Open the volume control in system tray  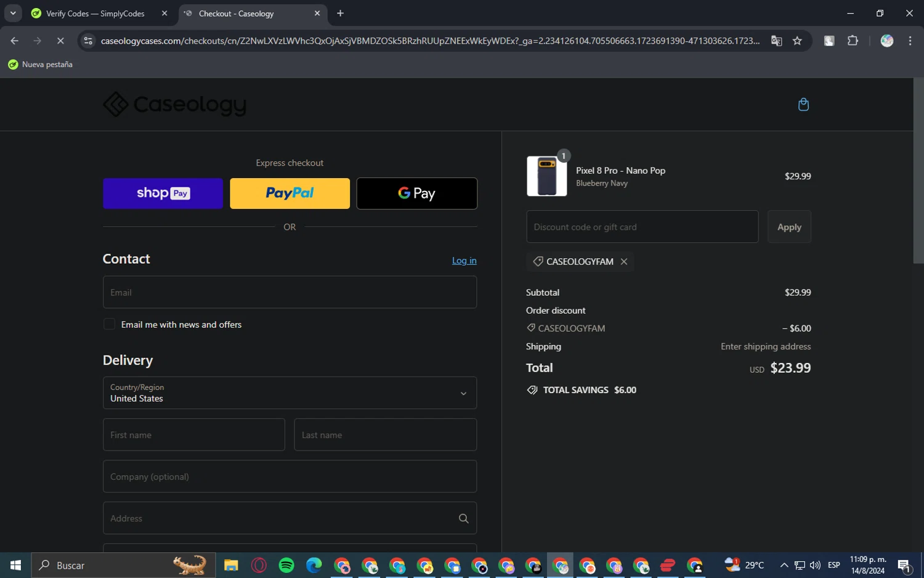tap(815, 565)
